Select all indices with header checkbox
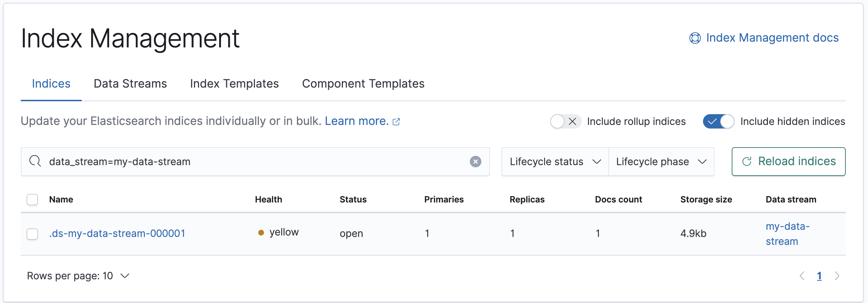 point(32,199)
